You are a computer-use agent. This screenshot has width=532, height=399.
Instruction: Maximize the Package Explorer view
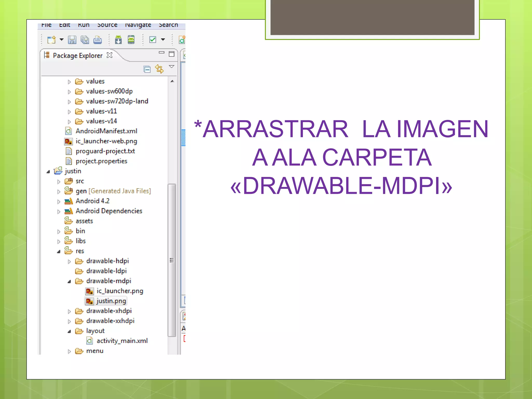171,54
